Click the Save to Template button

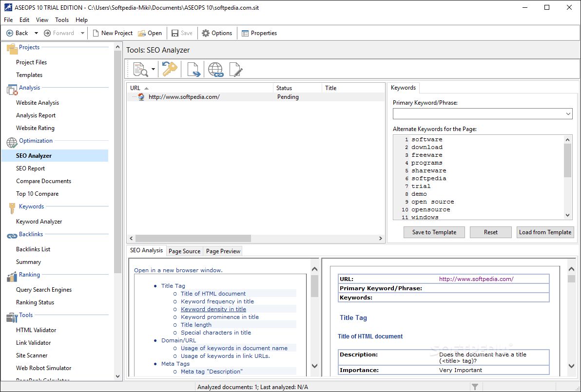tap(434, 232)
